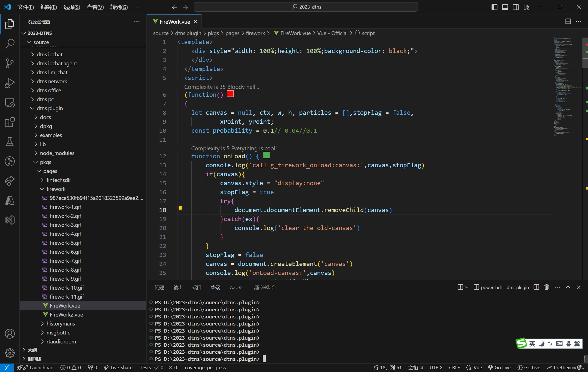This screenshot has height=372, width=588.
Task: Open the Testing icon in activity bar
Action: [x=10, y=141]
